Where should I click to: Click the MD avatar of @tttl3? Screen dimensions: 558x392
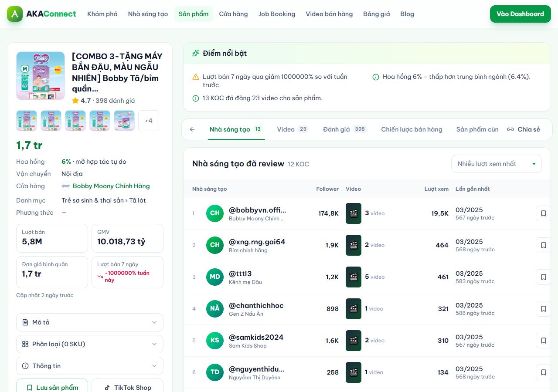(215, 277)
